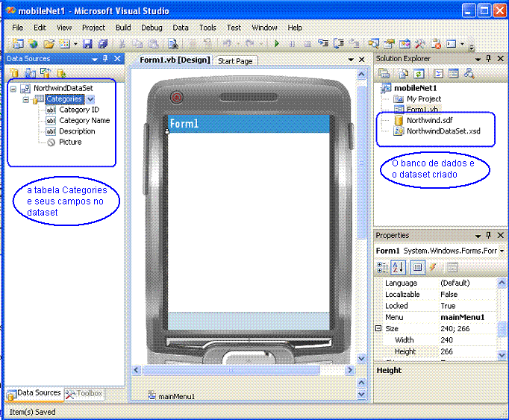This screenshot has height=420, width=509.
Task: Toggle auto-hide pin of Data Sources panel
Action: point(105,58)
